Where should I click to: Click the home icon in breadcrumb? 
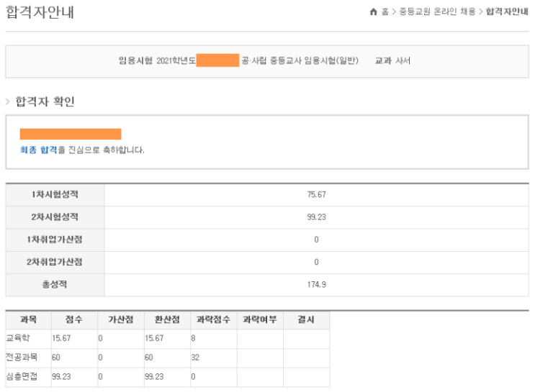[372, 12]
